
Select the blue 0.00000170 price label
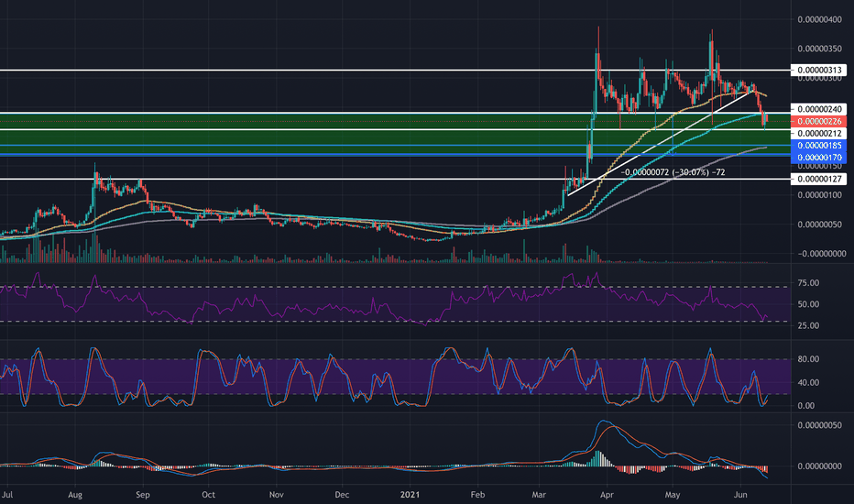tap(818, 158)
